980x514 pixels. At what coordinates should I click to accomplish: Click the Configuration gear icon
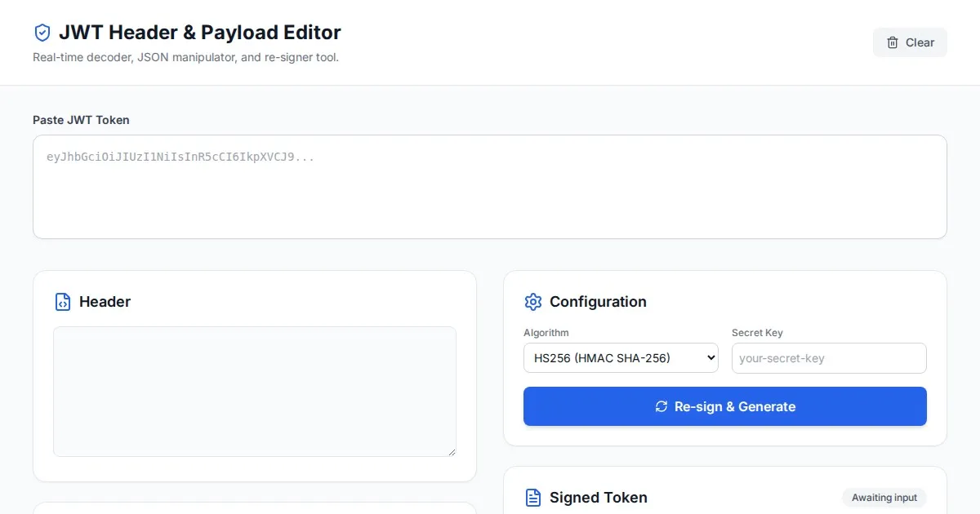pos(533,302)
